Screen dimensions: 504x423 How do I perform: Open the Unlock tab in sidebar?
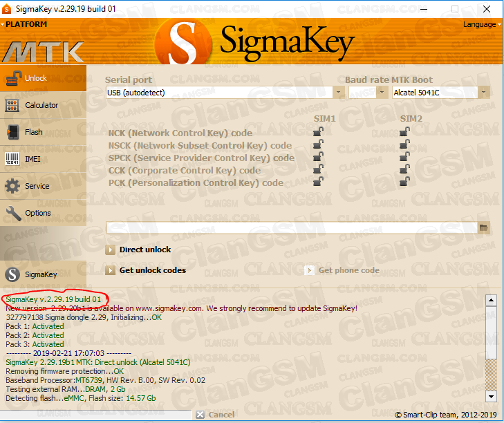pos(43,78)
